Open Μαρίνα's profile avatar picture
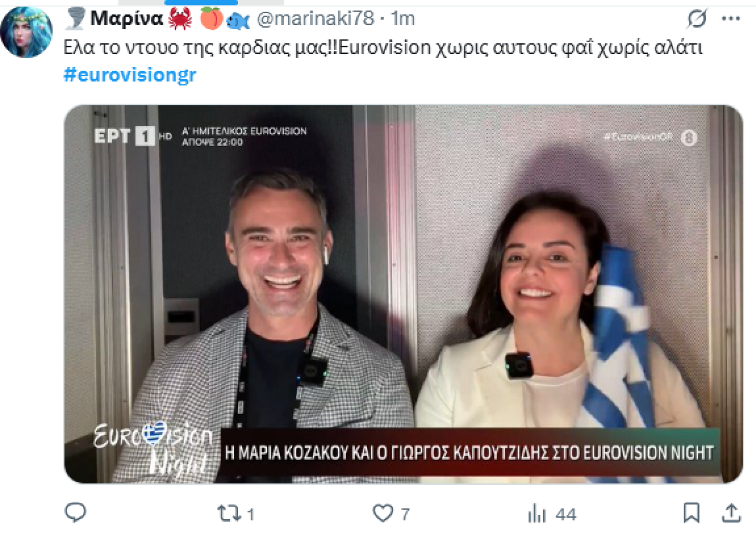The height and width of the screenshot is (540, 756). point(27,32)
